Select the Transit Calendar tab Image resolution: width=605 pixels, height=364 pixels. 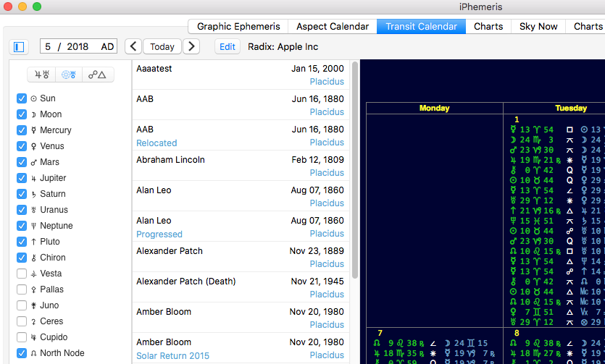pyautogui.click(x=422, y=27)
